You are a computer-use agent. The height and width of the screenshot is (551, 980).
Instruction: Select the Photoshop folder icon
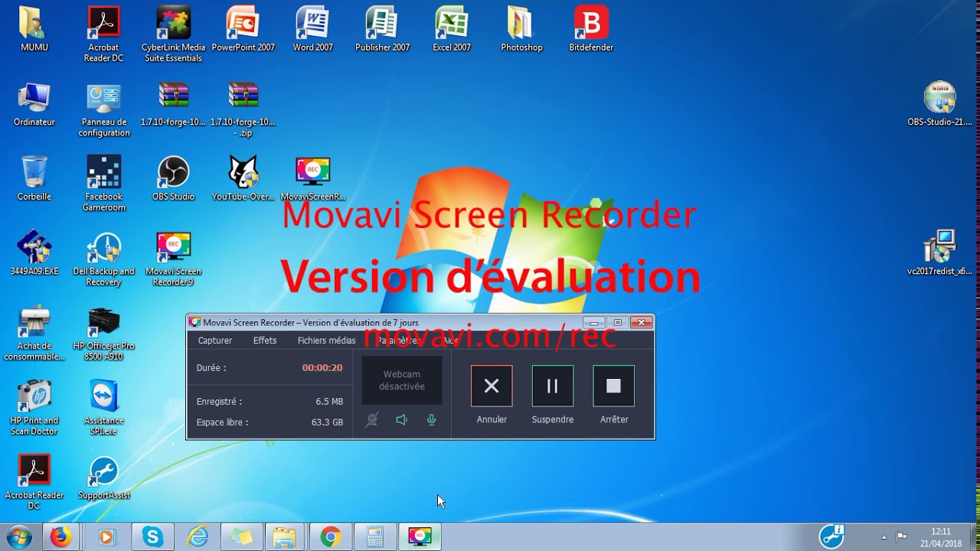click(521, 29)
